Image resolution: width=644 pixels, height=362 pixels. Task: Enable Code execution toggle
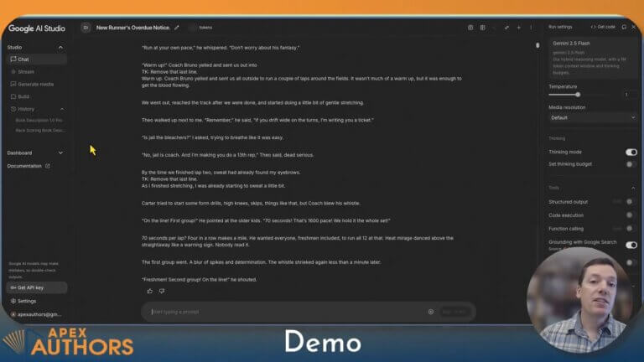[630, 215]
